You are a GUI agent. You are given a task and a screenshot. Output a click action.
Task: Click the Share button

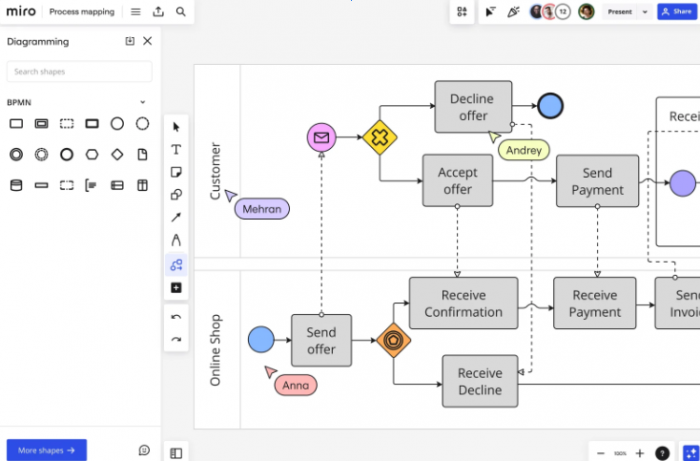click(x=677, y=12)
